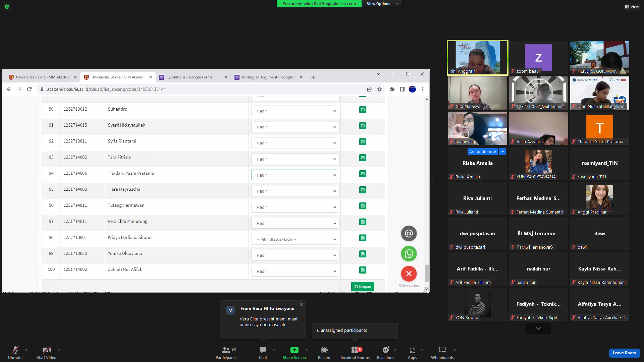This screenshot has height=362, width=644.
Task: Open attendance status dropdown for Tara Fitrisia
Action: [x=294, y=159]
